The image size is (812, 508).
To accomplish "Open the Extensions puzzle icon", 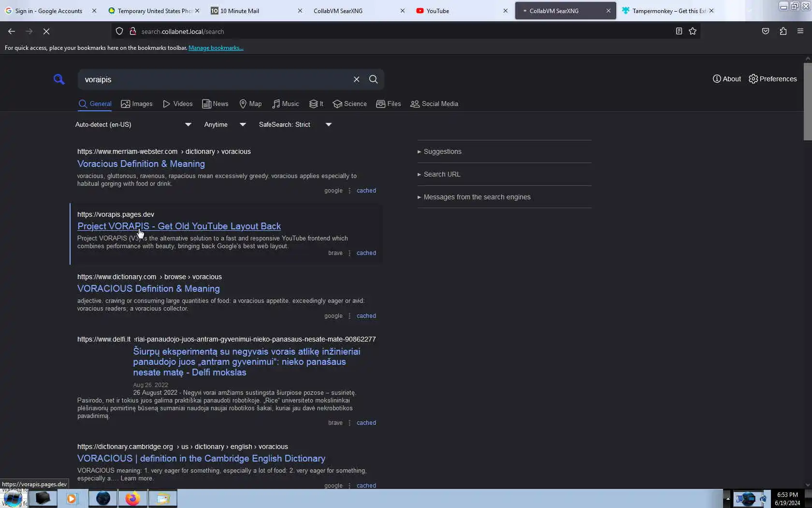I will (x=783, y=31).
